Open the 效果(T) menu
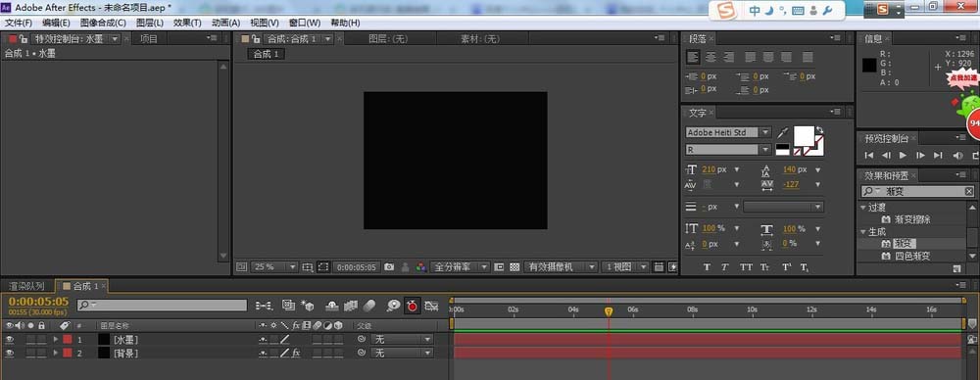Image resolution: width=980 pixels, height=380 pixels. 187,23
